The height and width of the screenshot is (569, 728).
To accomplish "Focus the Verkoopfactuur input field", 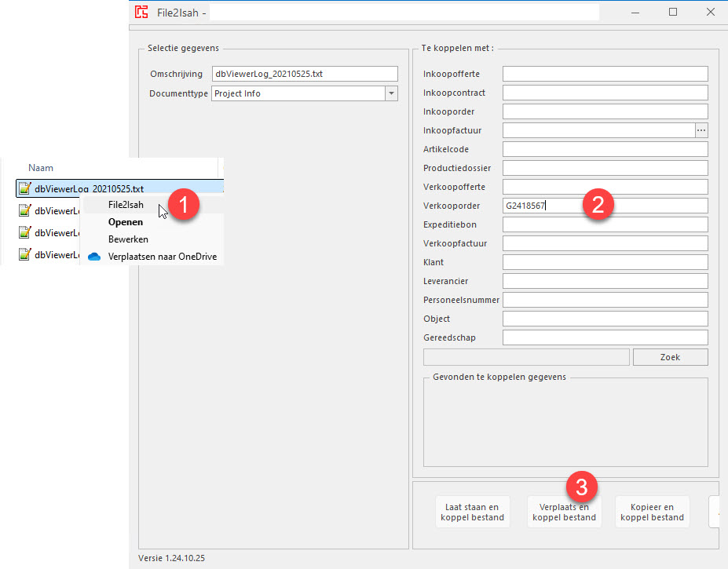I will click(x=605, y=243).
